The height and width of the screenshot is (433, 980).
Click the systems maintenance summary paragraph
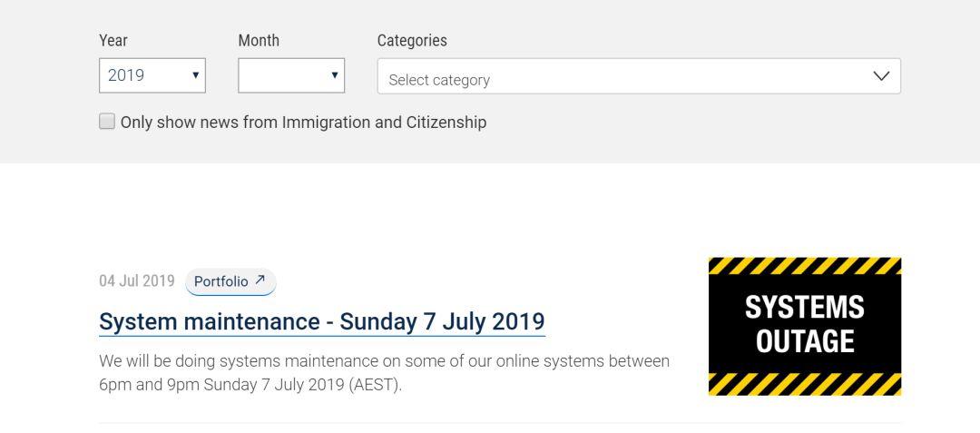(384, 373)
